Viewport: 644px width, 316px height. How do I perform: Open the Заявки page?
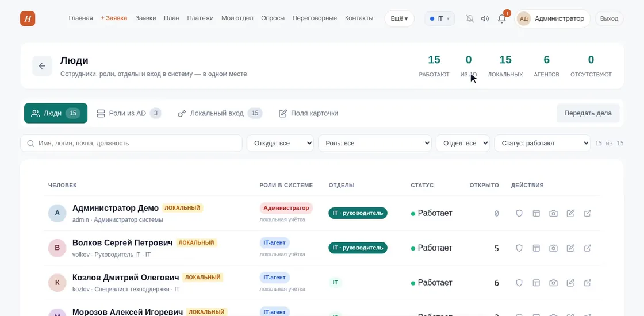[145, 18]
